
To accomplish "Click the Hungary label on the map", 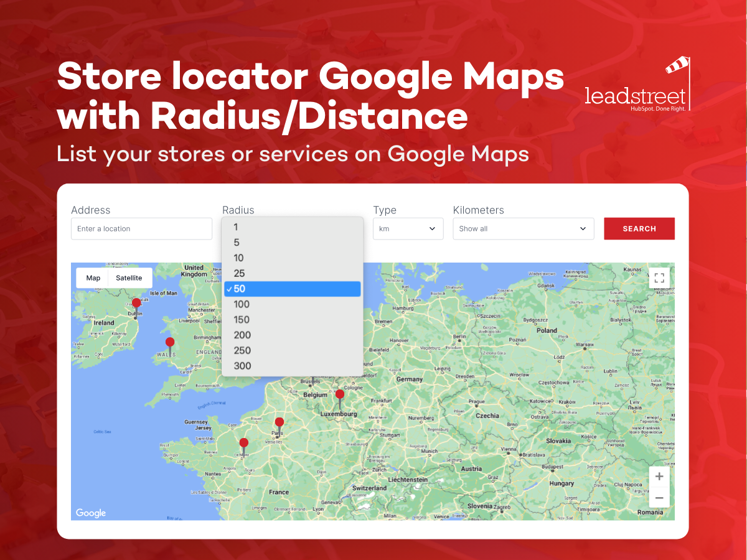I will (x=561, y=483).
